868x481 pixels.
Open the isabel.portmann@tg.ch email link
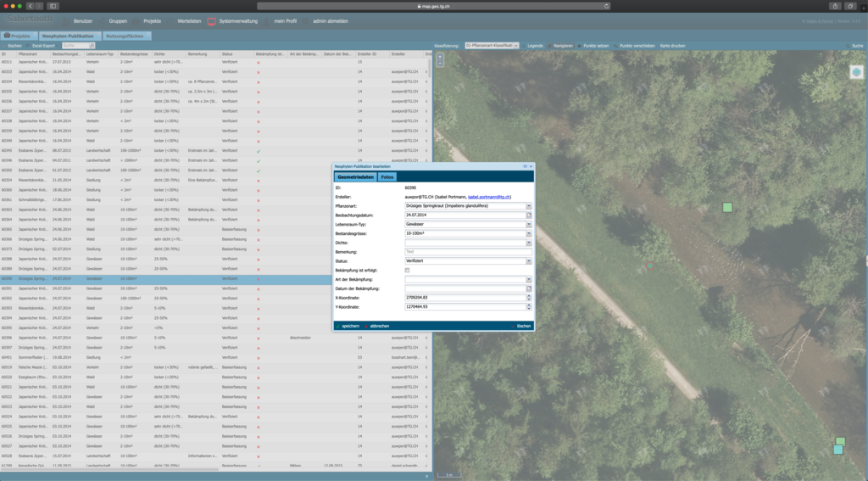(489, 197)
